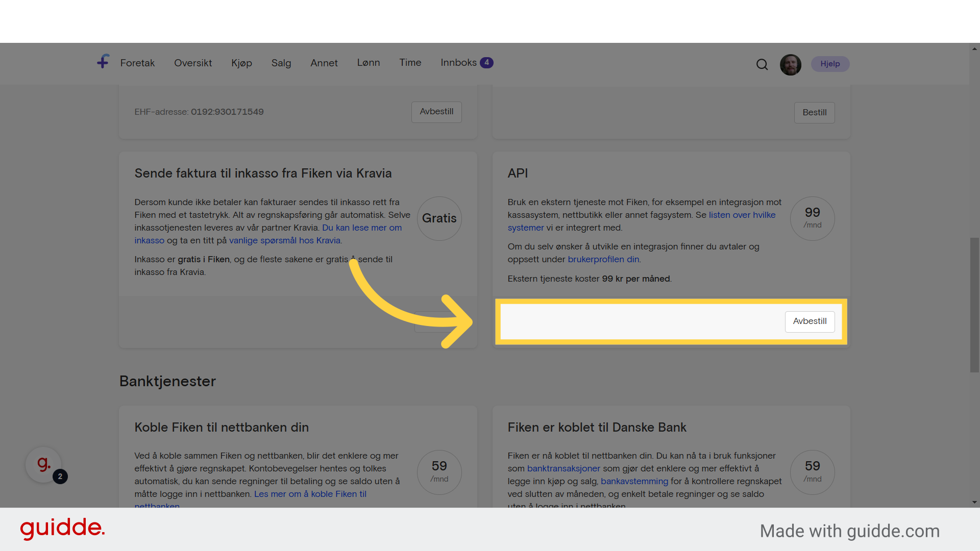This screenshot has height=551, width=980.
Task: Click 59 /mnd badge in Danske Bank card
Action: click(813, 472)
